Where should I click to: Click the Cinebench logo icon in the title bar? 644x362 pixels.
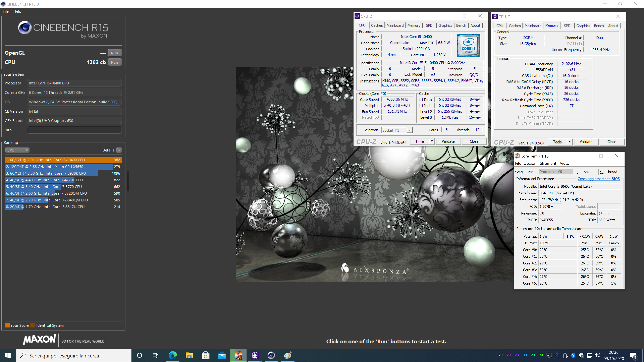click(3, 4)
